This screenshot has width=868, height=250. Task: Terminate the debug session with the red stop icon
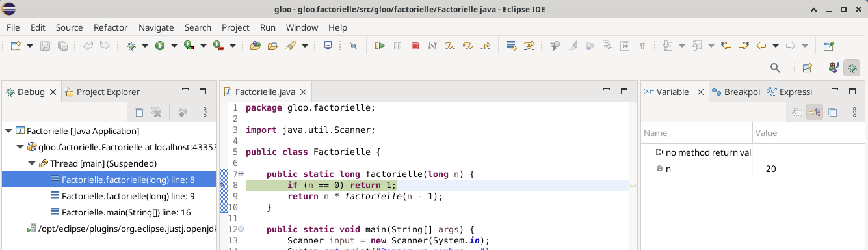[x=415, y=46]
